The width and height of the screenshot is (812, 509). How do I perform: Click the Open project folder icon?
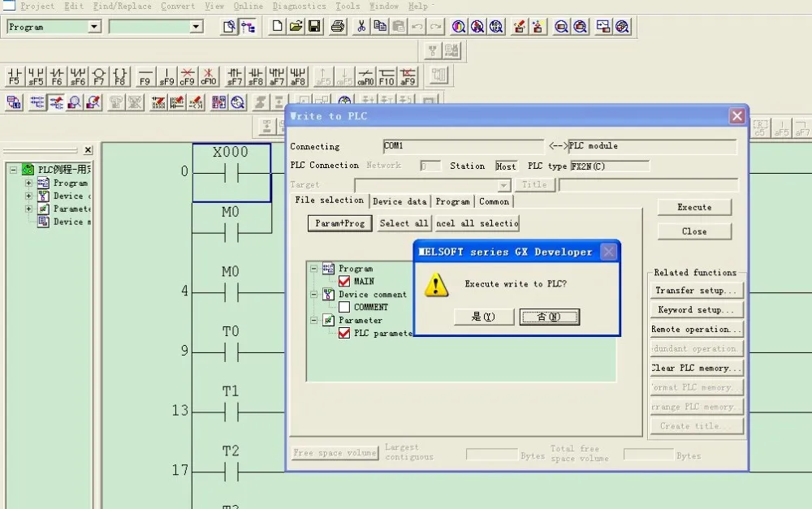coord(296,26)
